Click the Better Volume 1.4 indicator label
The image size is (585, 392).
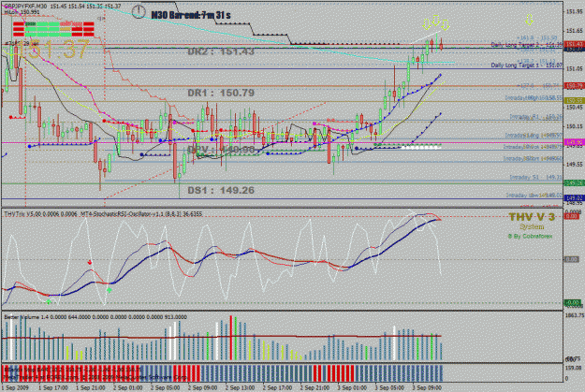(95, 317)
